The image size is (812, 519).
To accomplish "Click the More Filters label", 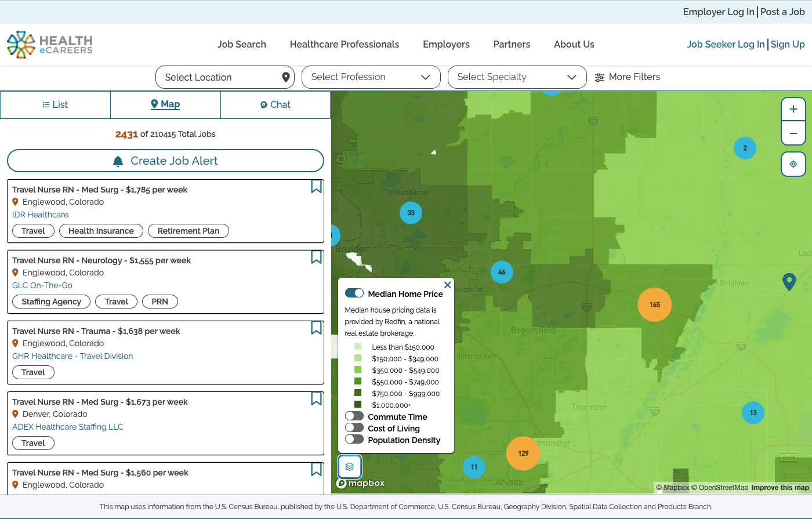I will point(635,77).
